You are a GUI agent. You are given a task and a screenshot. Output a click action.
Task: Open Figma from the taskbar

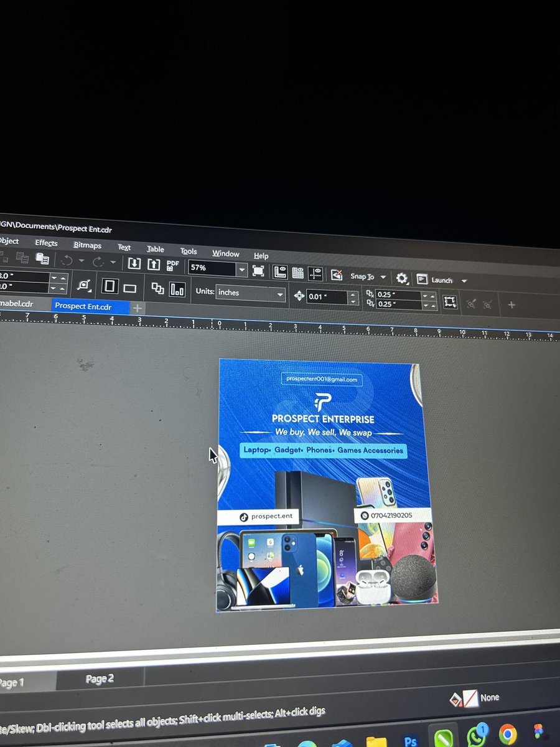pos(538,732)
